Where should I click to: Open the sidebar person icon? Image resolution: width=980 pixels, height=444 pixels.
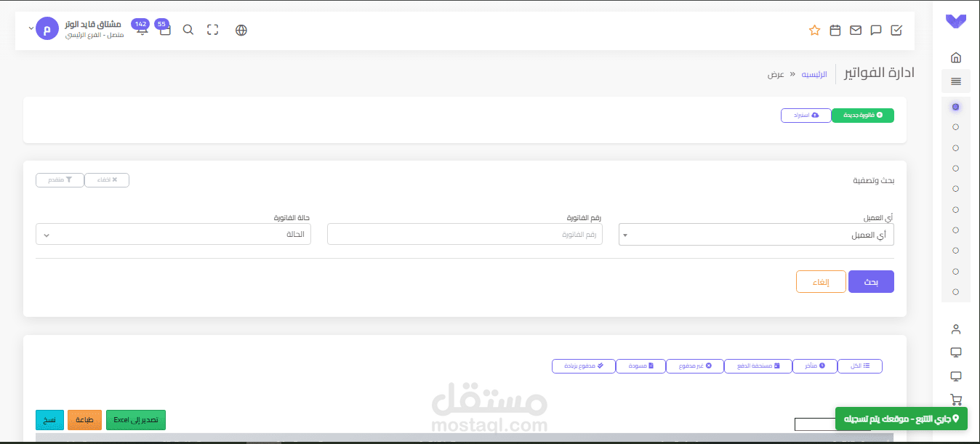click(956, 328)
